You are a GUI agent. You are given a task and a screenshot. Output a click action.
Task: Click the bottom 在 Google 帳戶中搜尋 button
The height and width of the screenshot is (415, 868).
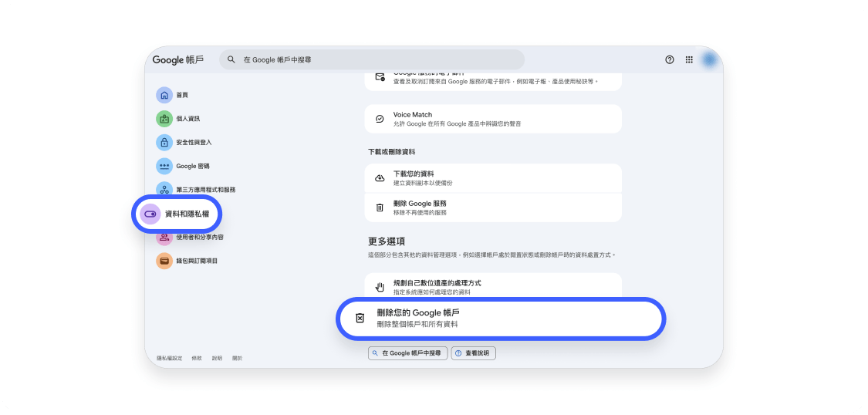407,353
